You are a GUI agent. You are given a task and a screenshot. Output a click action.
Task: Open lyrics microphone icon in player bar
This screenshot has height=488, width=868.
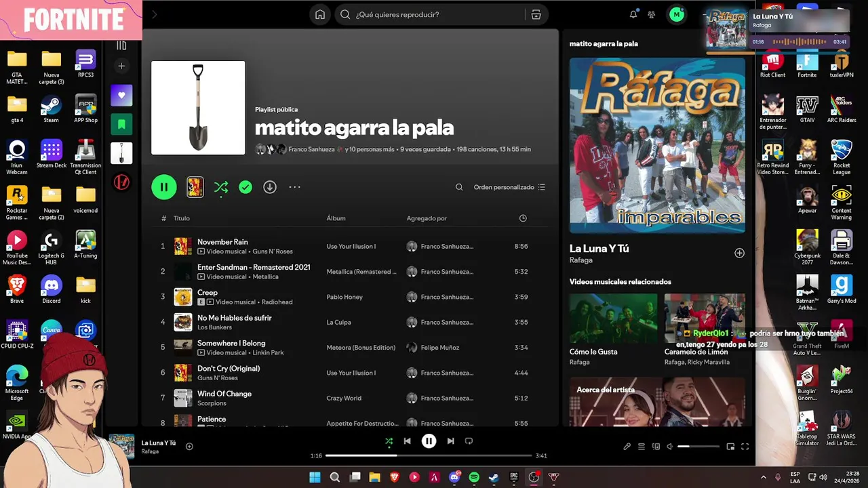pyautogui.click(x=627, y=447)
